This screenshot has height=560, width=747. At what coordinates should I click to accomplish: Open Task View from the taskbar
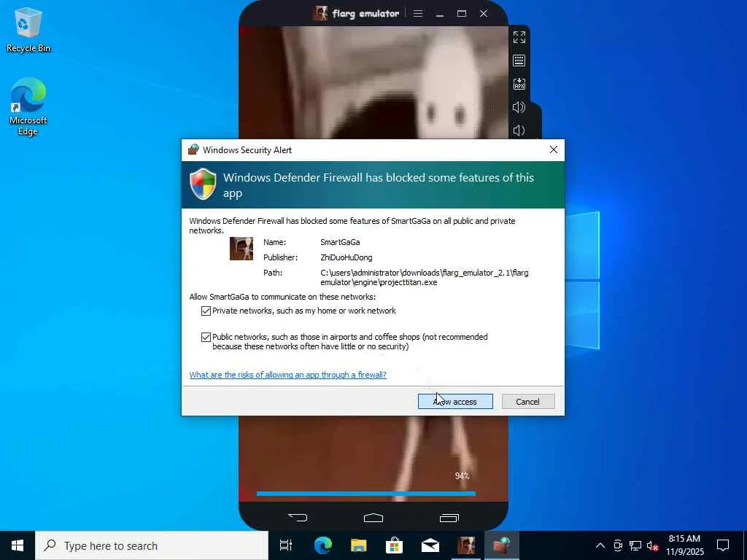coord(286,545)
